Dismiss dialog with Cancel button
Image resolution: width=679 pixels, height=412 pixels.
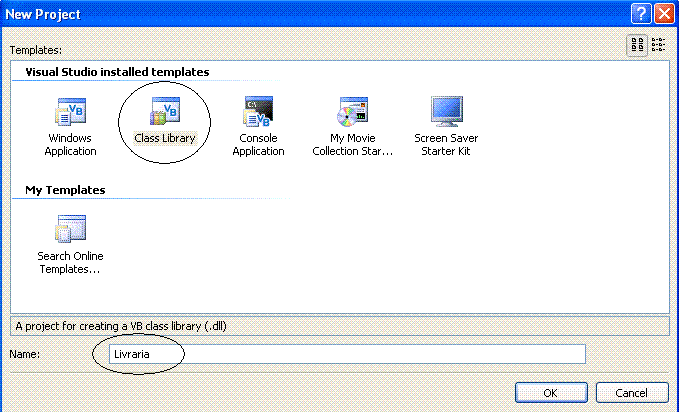632,393
